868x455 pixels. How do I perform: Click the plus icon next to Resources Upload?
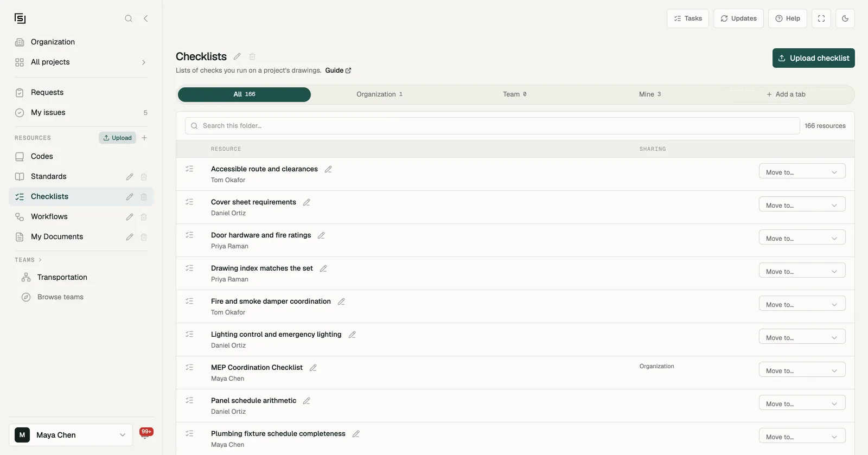click(x=144, y=138)
